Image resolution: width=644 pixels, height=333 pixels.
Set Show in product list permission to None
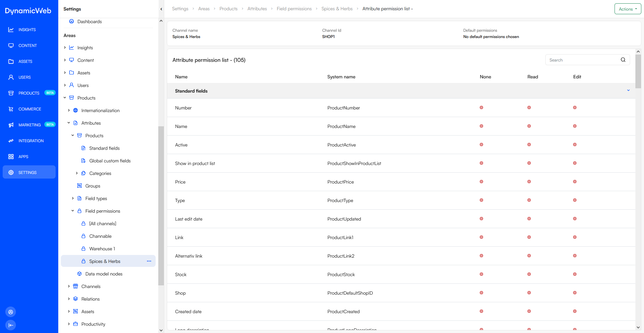tap(481, 163)
